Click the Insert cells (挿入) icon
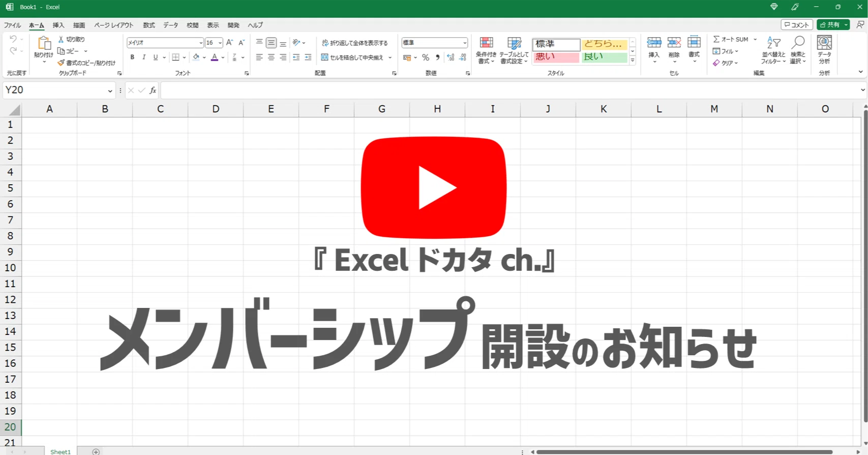This screenshot has width=868, height=455. click(x=654, y=43)
